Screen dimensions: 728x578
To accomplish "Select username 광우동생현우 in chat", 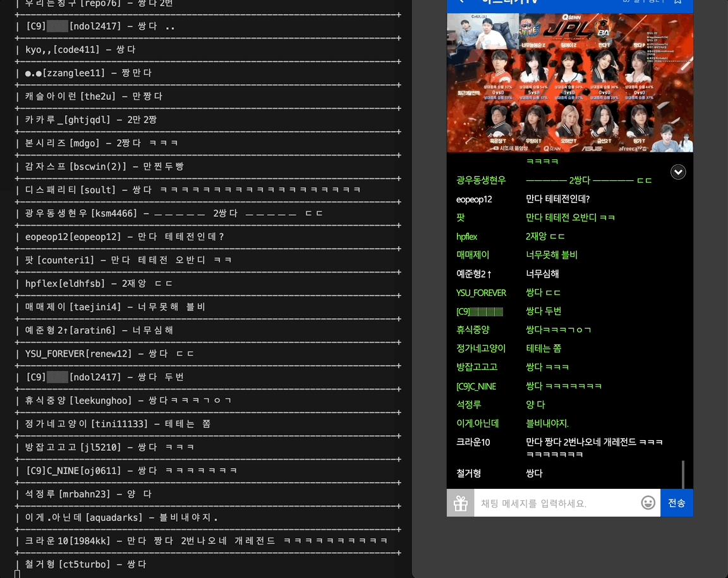I will tap(481, 180).
